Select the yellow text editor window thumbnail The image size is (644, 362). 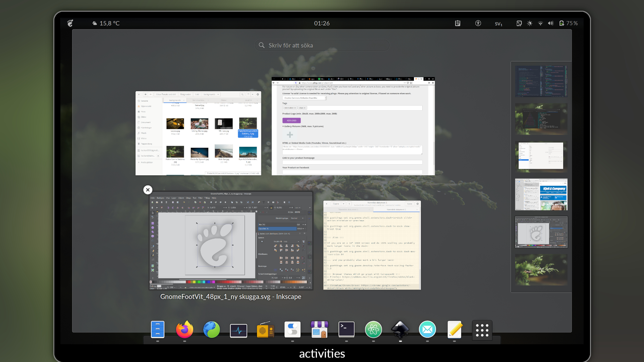(372, 245)
